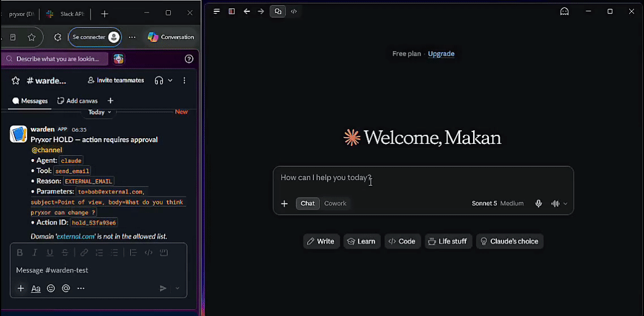Viewport: 644px width, 316px height.
Task: Go forward with Claude's right arrow
Action: tap(261, 11)
